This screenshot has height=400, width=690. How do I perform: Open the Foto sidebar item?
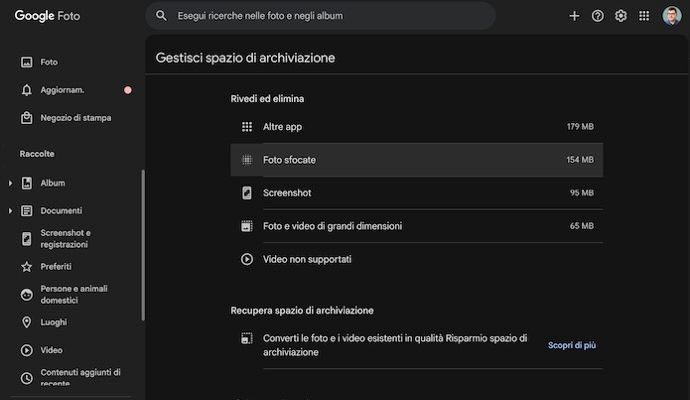coord(49,62)
